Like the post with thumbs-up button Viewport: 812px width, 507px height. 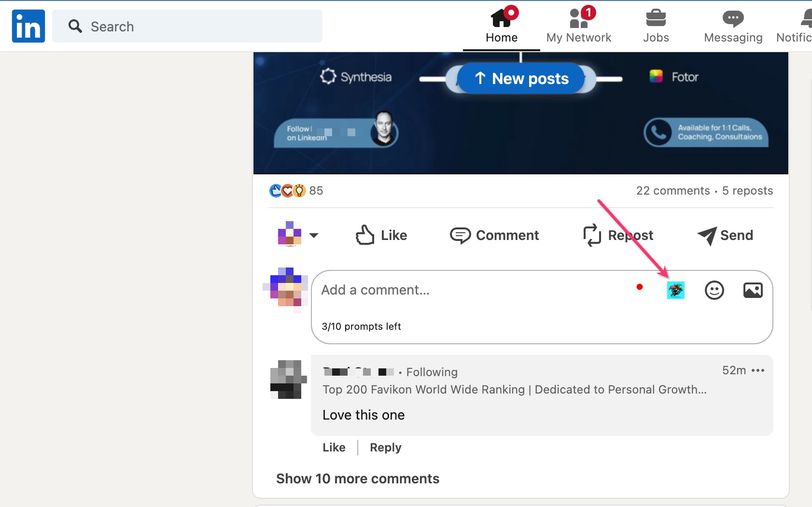coord(381,235)
